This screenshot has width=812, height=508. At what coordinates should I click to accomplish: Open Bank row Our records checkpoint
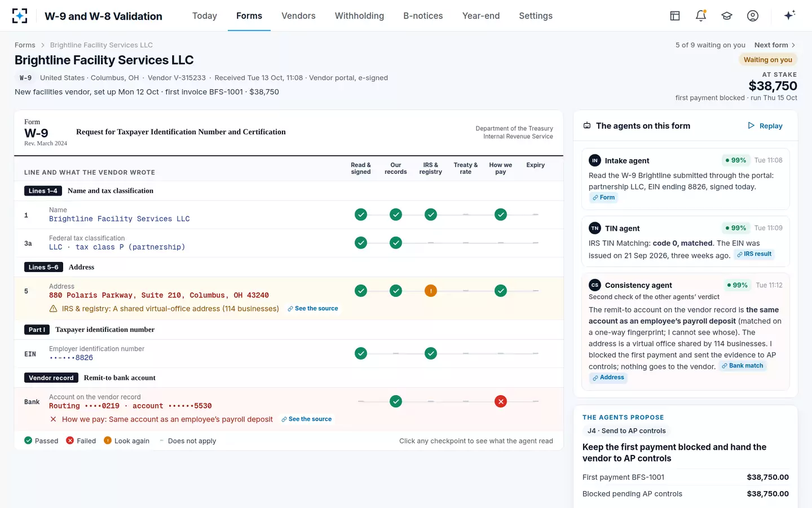396,401
